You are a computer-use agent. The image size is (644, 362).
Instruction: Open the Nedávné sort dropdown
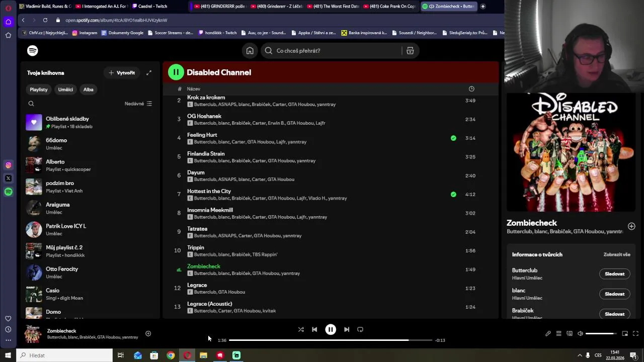(138, 104)
